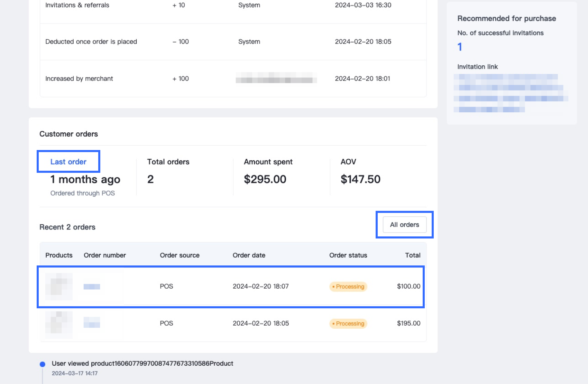This screenshot has width=588, height=384.
Task: Open order number link for $195.00 order
Action: [92, 324]
